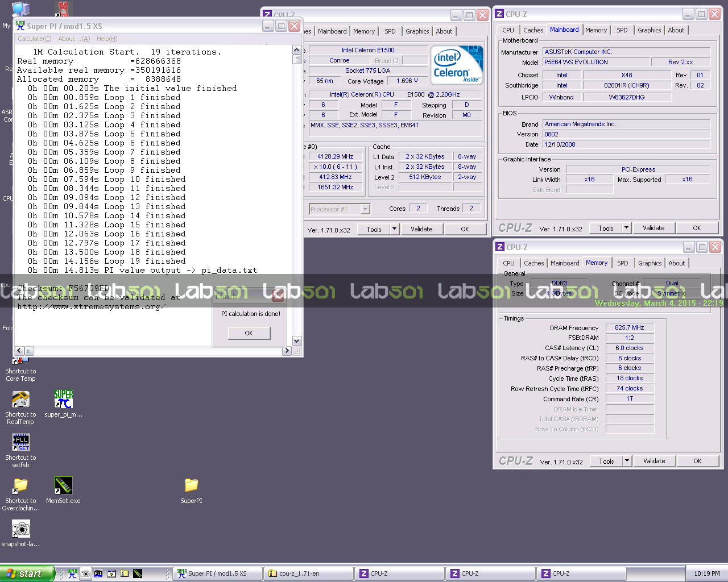Select Mainboard tab in Memory CPU-Z window
Image resolution: width=728 pixels, height=582 pixels.
pyautogui.click(x=565, y=263)
